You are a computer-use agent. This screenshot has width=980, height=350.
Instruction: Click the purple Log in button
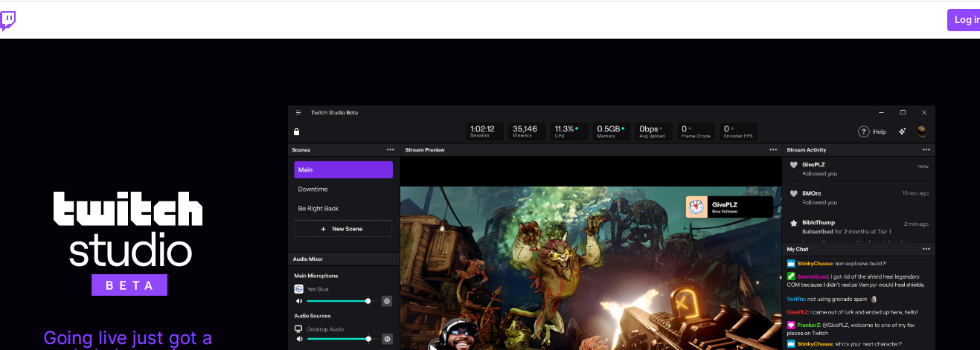tap(964, 20)
